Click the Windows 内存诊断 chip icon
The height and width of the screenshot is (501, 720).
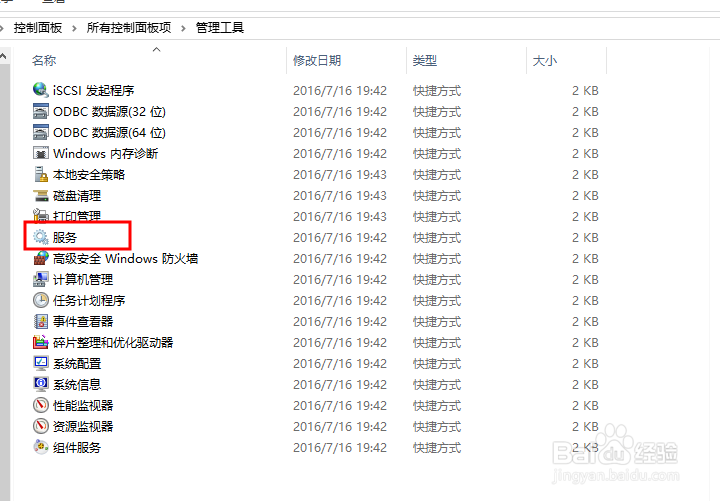pos(41,153)
